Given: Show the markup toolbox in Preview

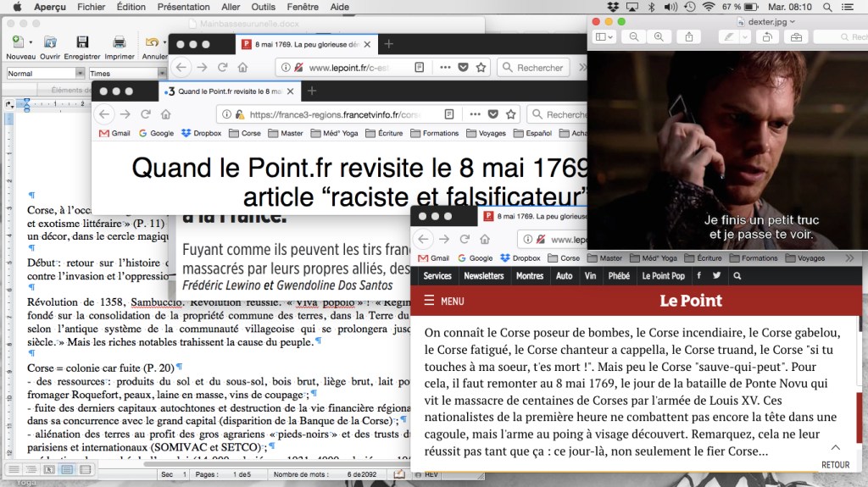Looking at the screenshot, I should [x=796, y=36].
